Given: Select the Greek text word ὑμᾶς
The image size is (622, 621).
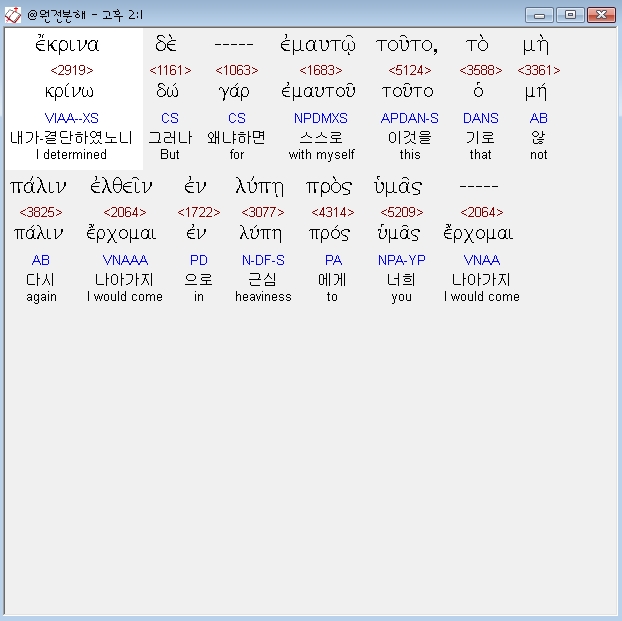Looking at the screenshot, I should click(x=398, y=187).
